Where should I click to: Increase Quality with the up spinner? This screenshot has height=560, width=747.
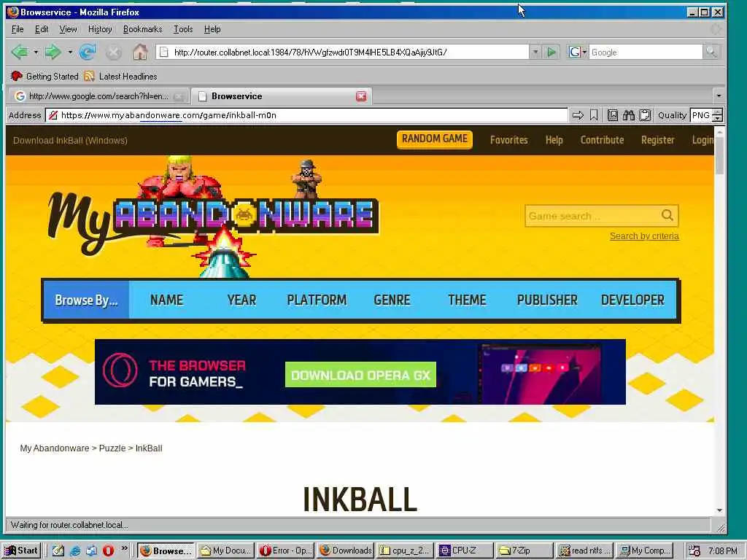point(718,112)
